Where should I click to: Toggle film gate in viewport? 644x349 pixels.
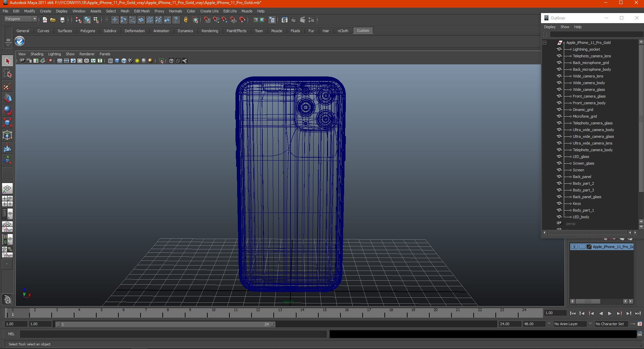(x=66, y=61)
